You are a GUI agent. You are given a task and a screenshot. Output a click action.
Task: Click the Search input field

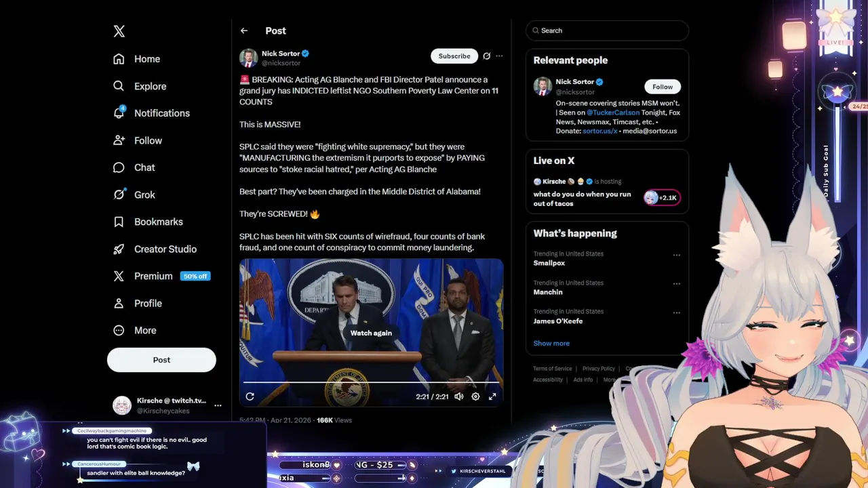[608, 30]
